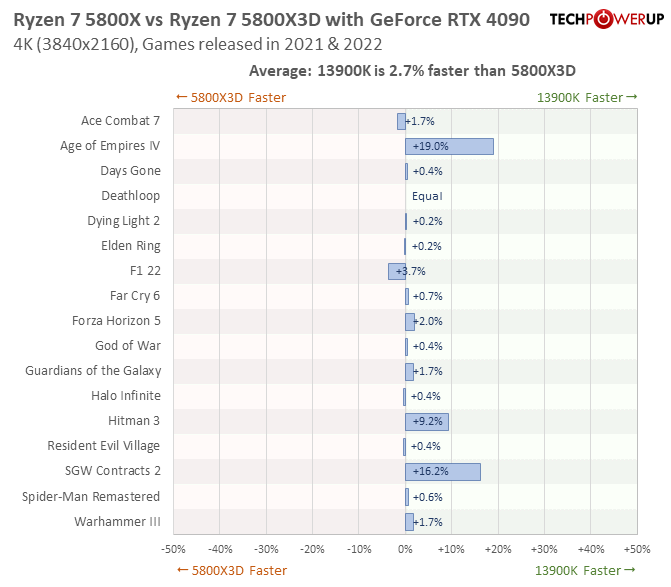
Task: Click the '-20%' axis tick label
Action: click(312, 549)
